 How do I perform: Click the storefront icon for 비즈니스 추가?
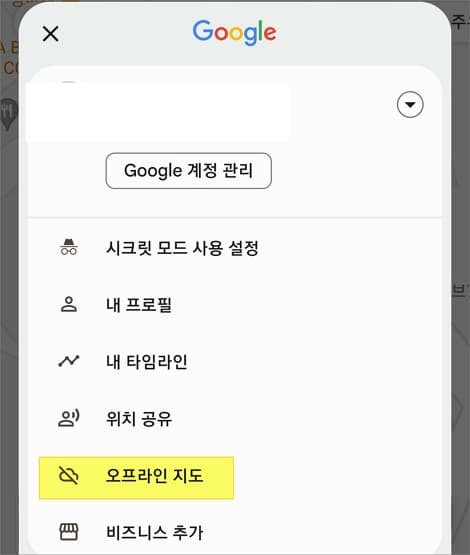69,532
